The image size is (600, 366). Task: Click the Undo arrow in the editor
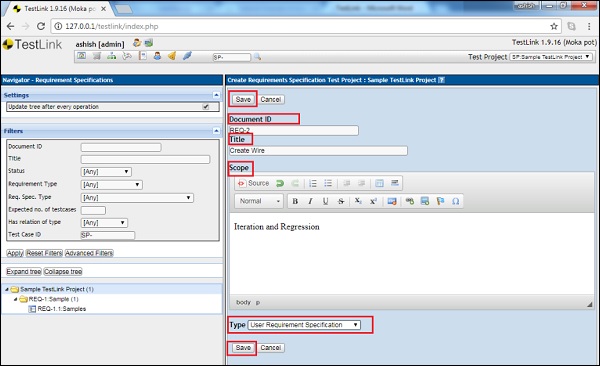[x=280, y=183]
